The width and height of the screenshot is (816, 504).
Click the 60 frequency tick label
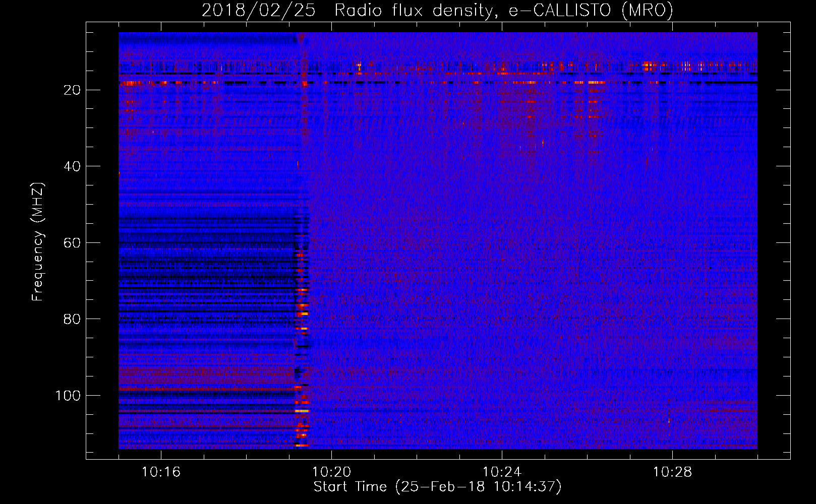tap(72, 243)
